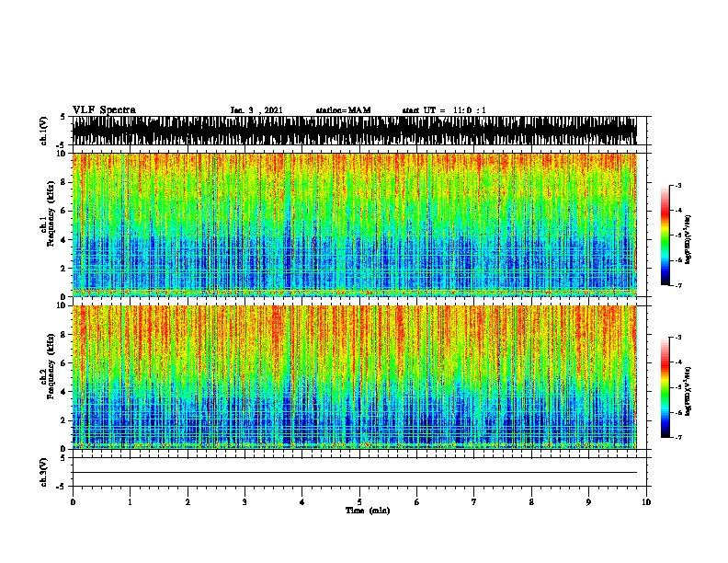The height and width of the screenshot is (563, 728).
Task: Click time axis tick label "0"
Action: point(73,502)
